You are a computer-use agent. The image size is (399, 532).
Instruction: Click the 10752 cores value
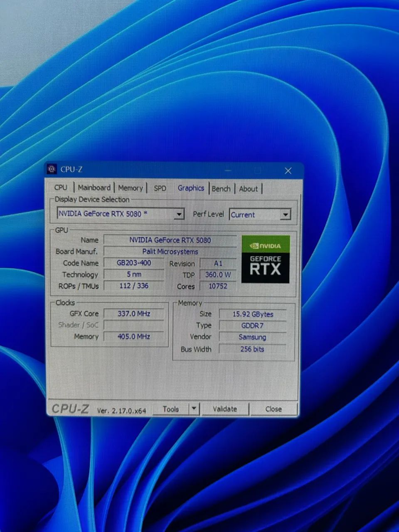[x=218, y=286]
